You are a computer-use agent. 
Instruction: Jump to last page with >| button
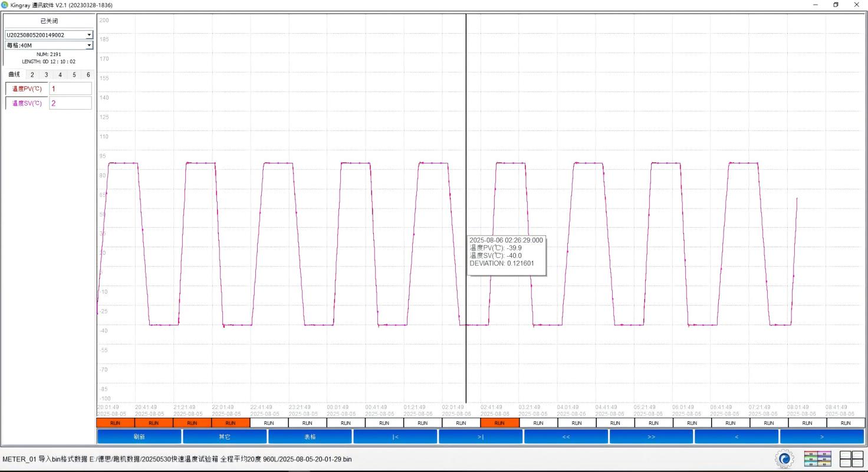[481, 437]
